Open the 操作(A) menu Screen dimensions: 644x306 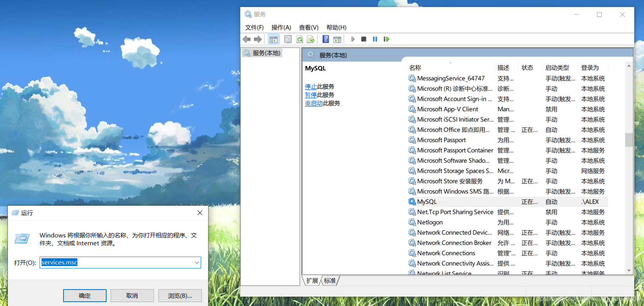[281, 27]
